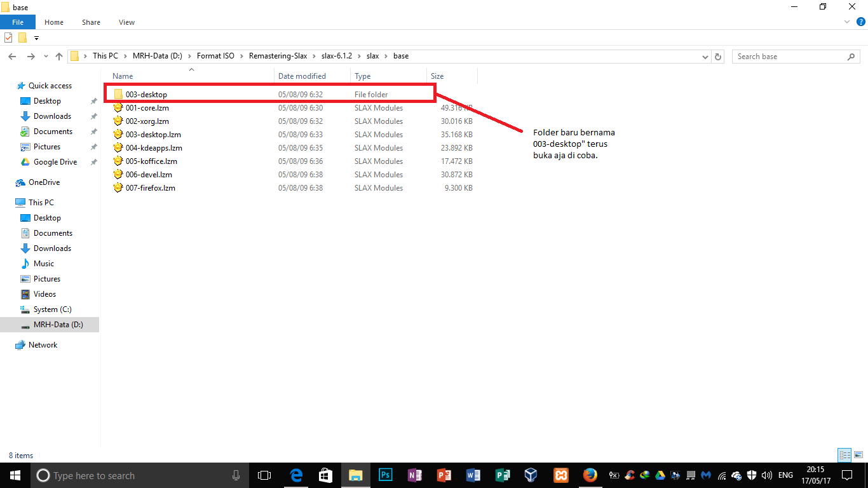Open Publisher from the taskbar
Screen dimensions: 868x488
click(x=502, y=475)
